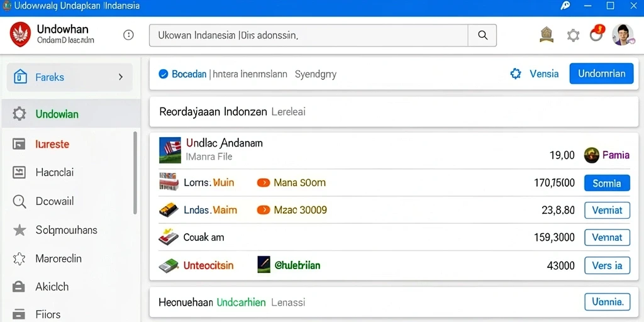This screenshot has width=644, height=322.
Task: Open the info icon beside Undowhan title
Action: tap(128, 35)
